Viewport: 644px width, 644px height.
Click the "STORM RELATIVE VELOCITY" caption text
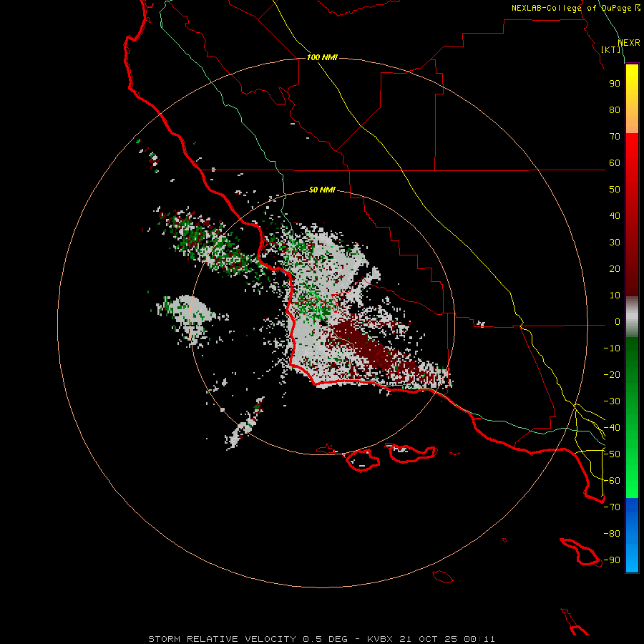pyautogui.click(x=222, y=639)
